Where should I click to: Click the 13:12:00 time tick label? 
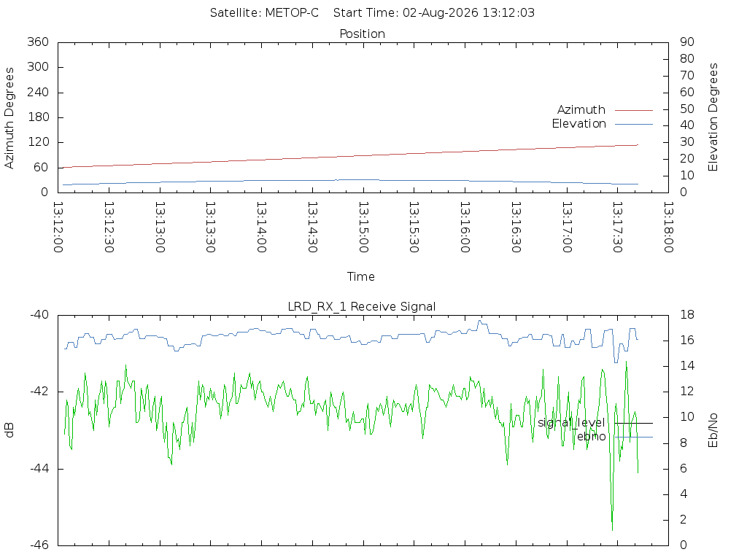pyautogui.click(x=58, y=227)
